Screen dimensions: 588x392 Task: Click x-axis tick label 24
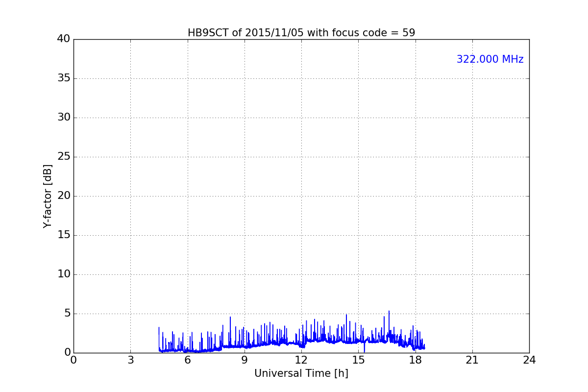[529, 360]
